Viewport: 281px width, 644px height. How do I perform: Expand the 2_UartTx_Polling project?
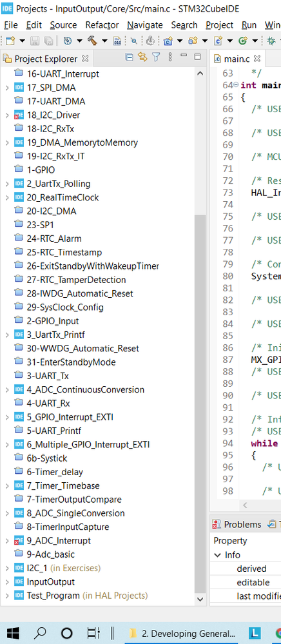[6, 184]
